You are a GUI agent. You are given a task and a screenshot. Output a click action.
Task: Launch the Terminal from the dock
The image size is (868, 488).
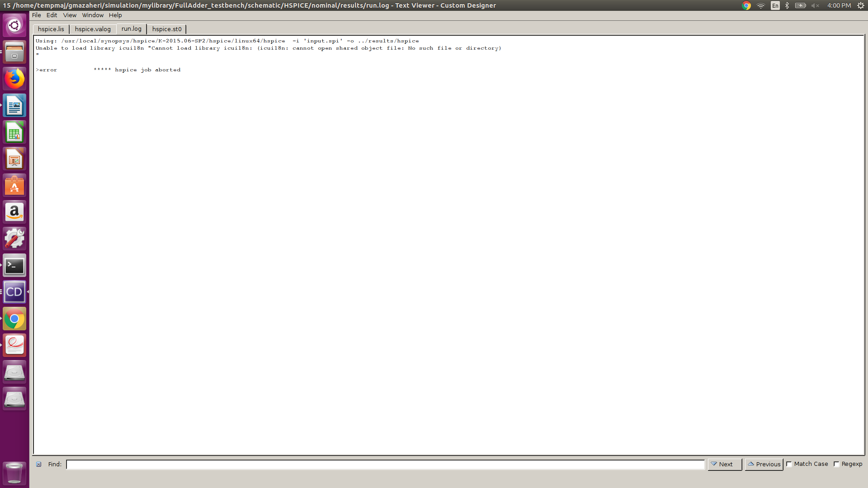(x=14, y=265)
